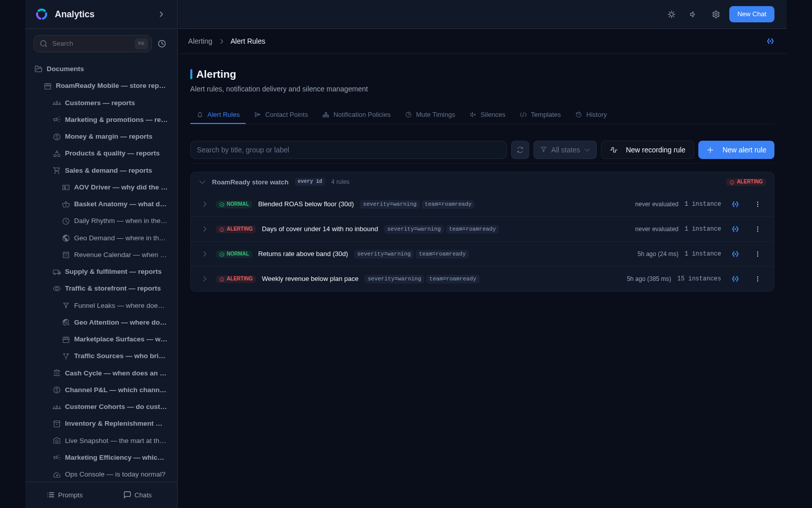Click the New Chat button
812x508 pixels.
coord(752,14)
